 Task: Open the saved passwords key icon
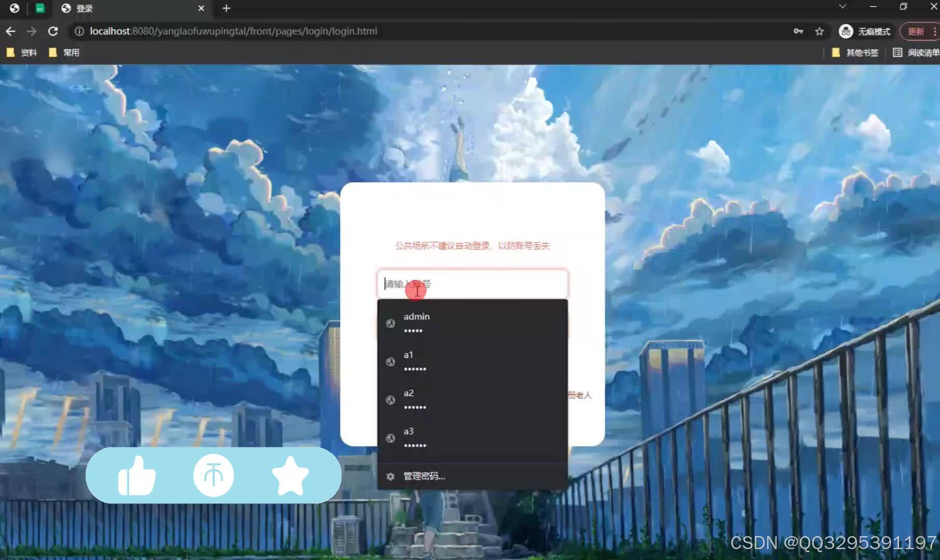(798, 31)
